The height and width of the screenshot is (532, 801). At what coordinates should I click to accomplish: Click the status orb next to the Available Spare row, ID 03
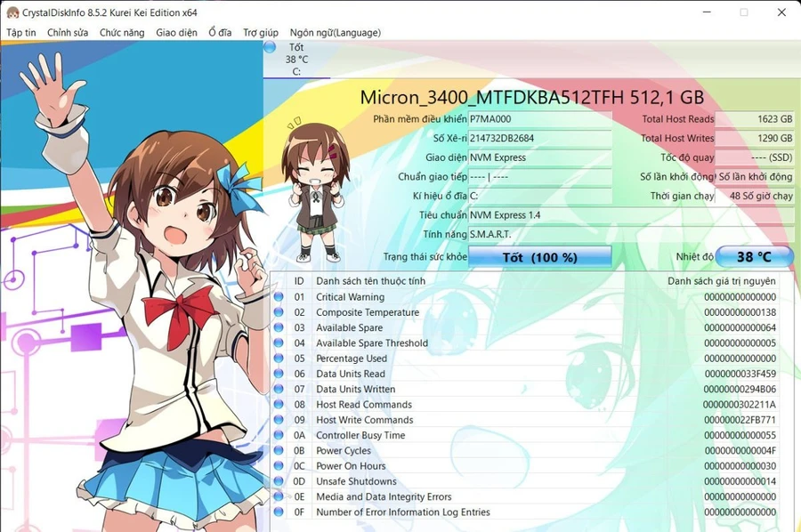pyautogui.click(x=279, y=327)
